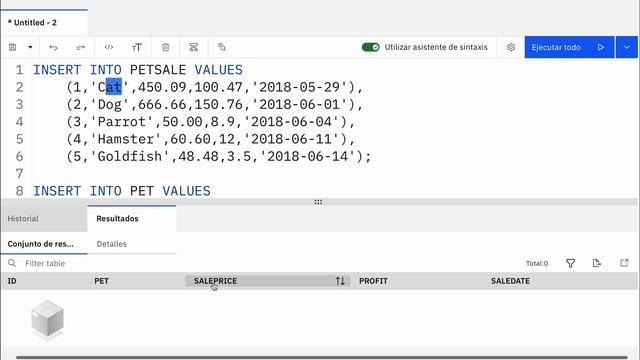The width and height of the screenshot is (640, 360).
Task: Click INSERT INTO PET VALUES line
Action: (122, 191)
